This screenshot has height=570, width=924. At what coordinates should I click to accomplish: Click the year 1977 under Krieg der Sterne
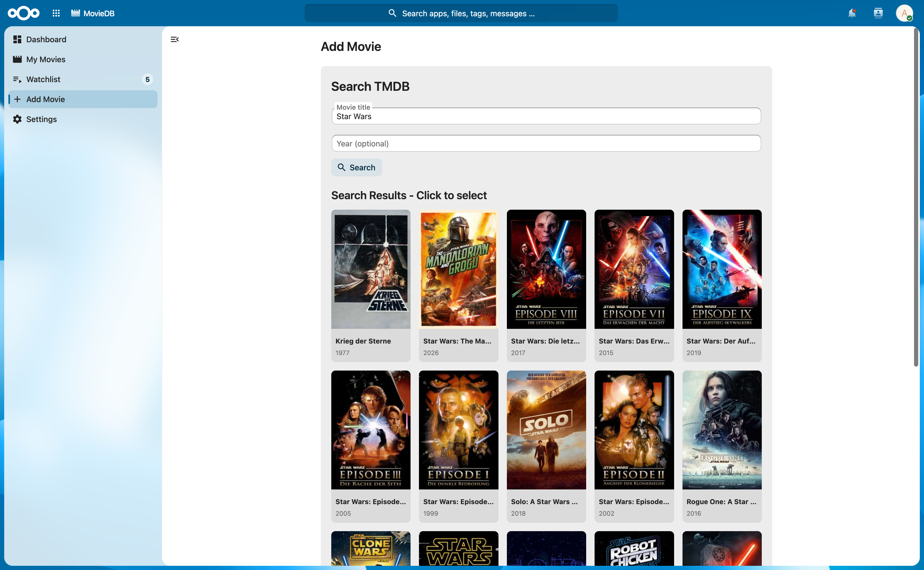click(342, 352)
